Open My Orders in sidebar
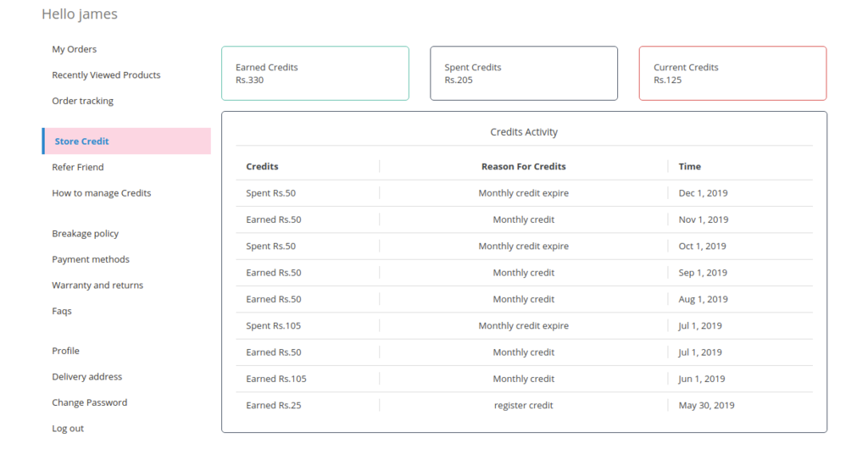The height and width of the screenshot is (449, 868). click(75, 49)
